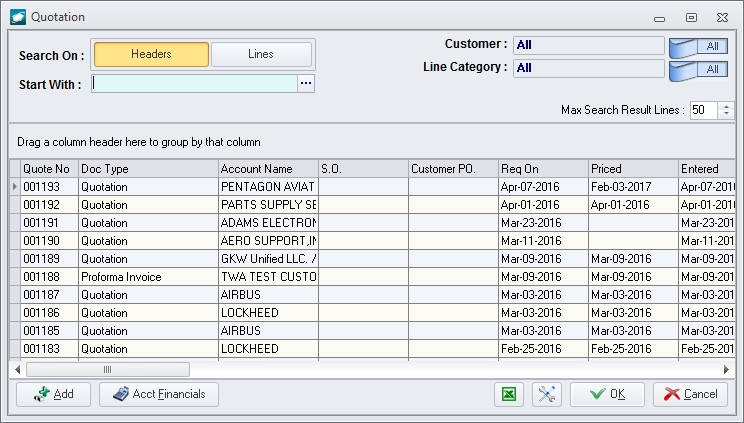Click the PENTAGON AVIAT account name cell

[268, 187]
